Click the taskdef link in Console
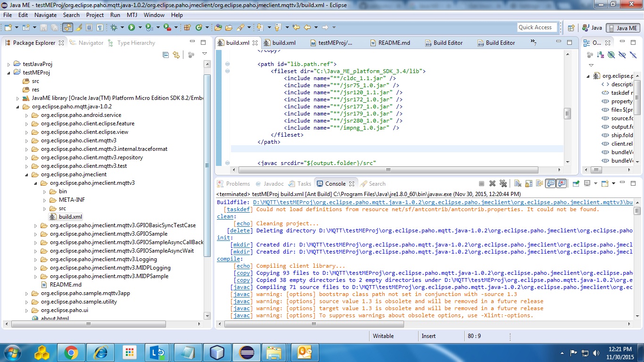The image size is (644, 362). click(239, 209)
